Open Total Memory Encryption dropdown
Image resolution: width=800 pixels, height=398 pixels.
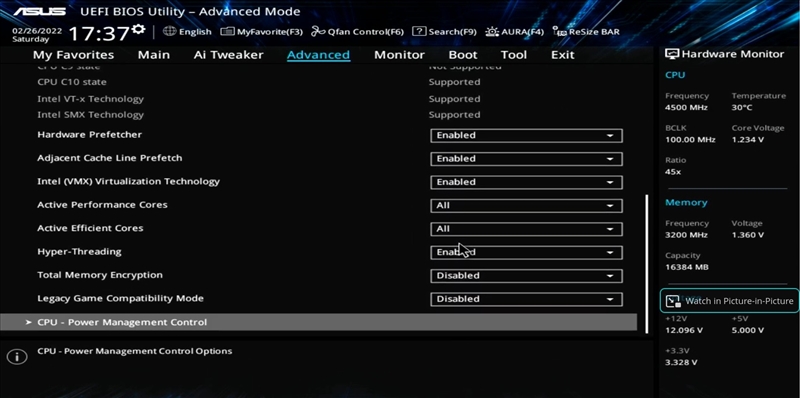[x=526, y=276]
